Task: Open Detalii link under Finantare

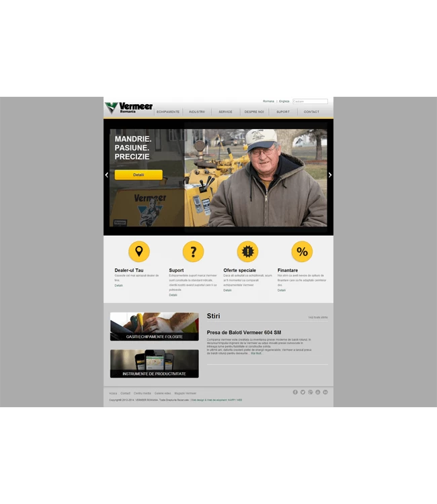Action: click(282, 290)
